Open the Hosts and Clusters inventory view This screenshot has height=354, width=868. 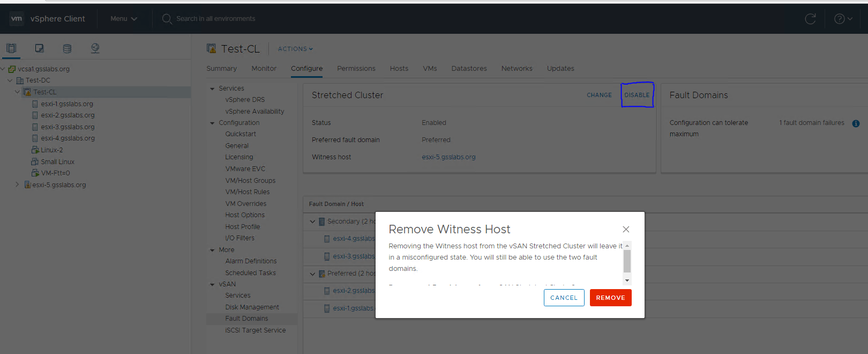coord(11,48)
